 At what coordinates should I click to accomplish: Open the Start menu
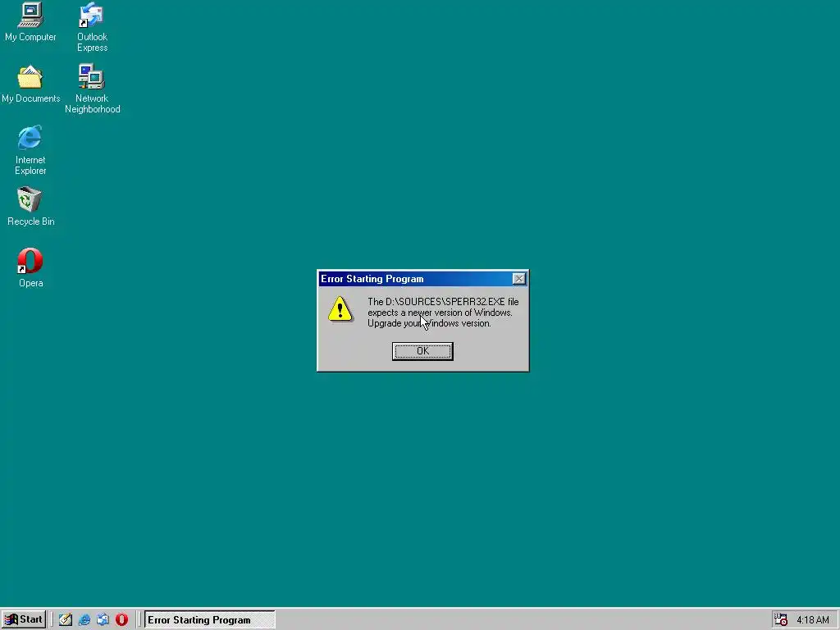click(23, 619)
